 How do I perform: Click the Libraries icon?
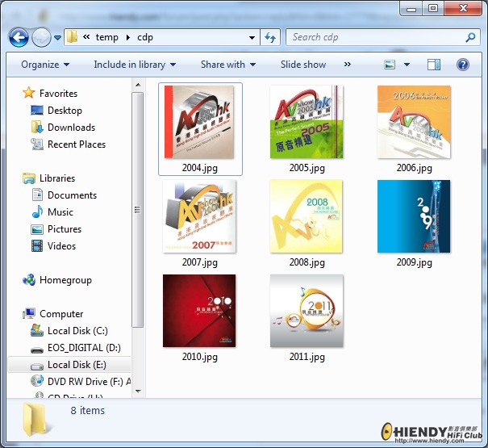tap(29, 178)
